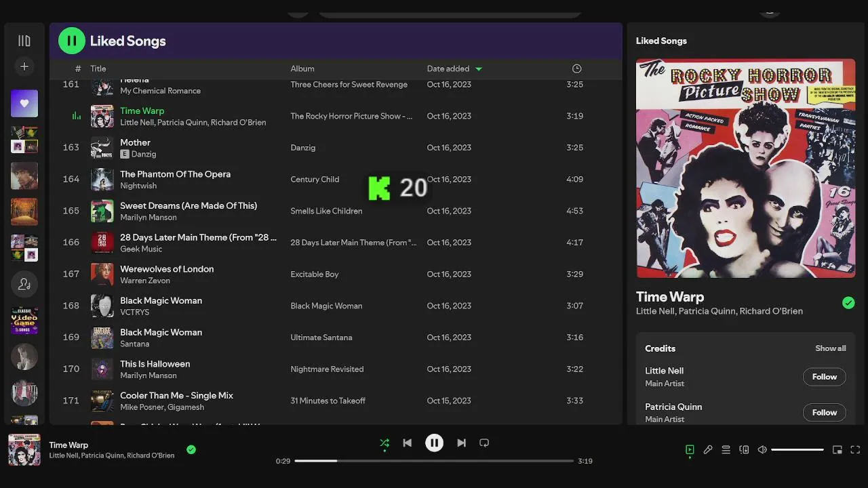Follow Patricia Quinn in Credits

pyautogui.click(x=825, y=412)
